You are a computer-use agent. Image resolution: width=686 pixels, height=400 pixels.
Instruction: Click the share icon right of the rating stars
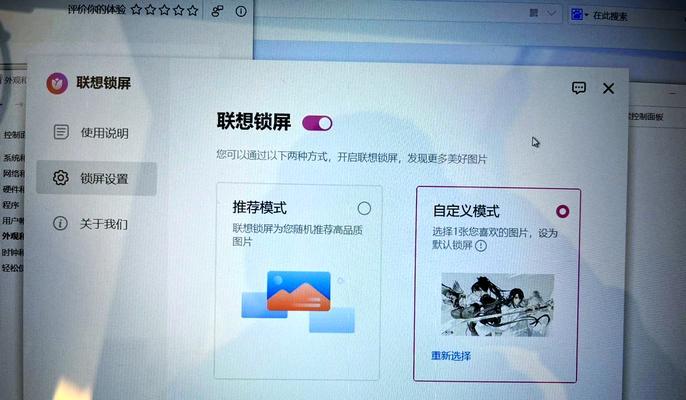click(x=217, y=11)
